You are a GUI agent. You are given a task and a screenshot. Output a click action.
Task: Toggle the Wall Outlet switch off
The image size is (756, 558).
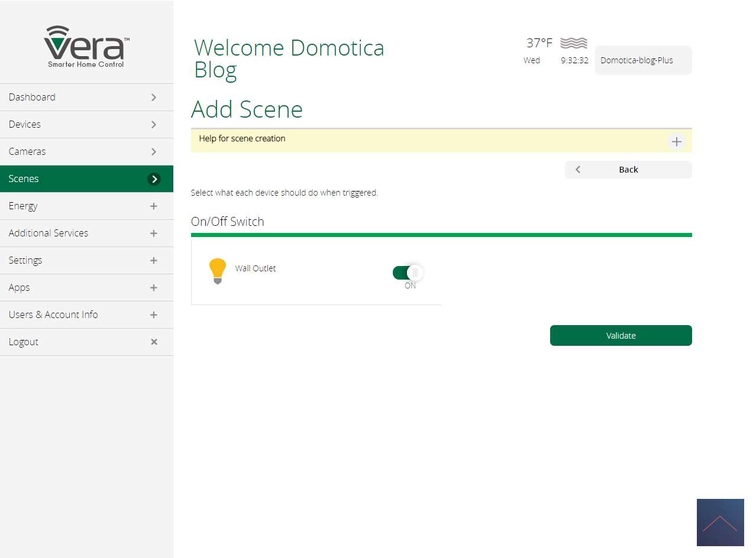pos(408,272)
